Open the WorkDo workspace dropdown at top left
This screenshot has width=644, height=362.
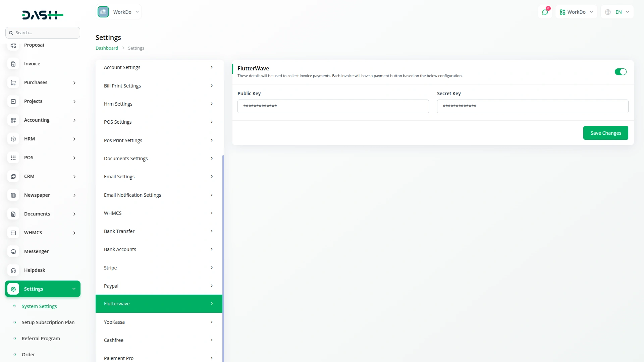(x=118, y=12)
